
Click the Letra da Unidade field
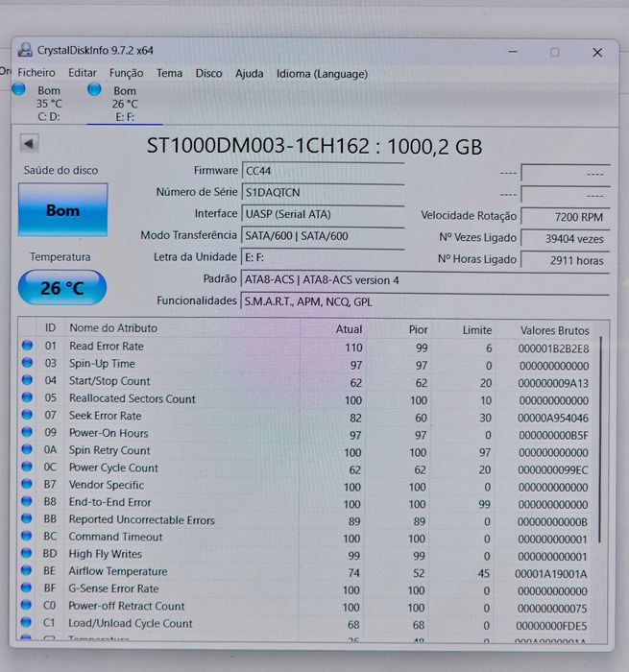pyautogui.click(x=323, y=257)
